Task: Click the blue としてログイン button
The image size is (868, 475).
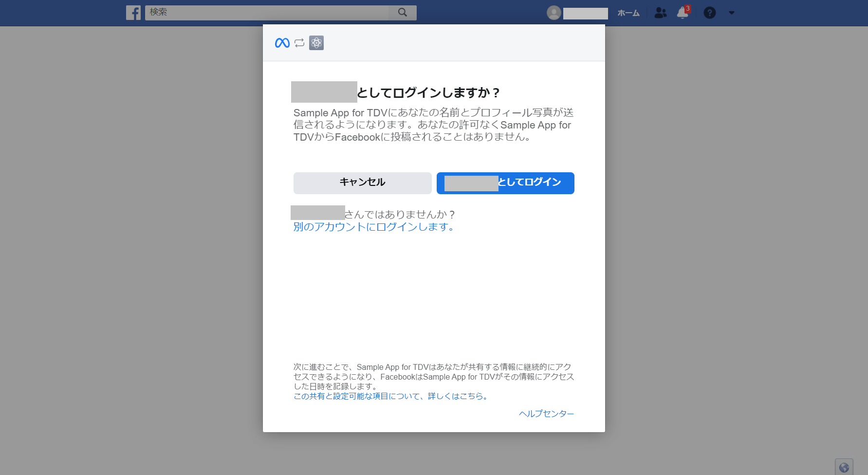Action: pos(505,183)
